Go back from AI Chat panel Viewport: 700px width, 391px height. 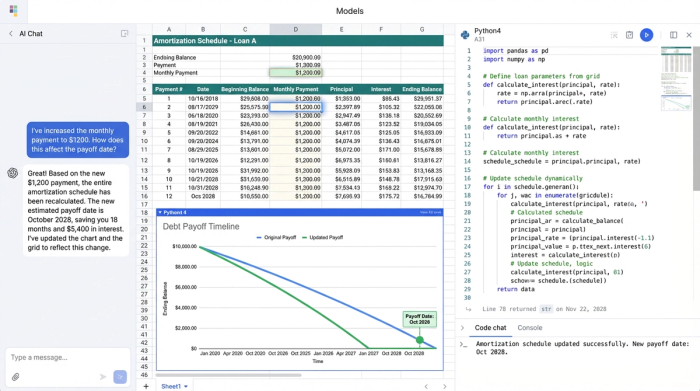click(x=11, y=33)
